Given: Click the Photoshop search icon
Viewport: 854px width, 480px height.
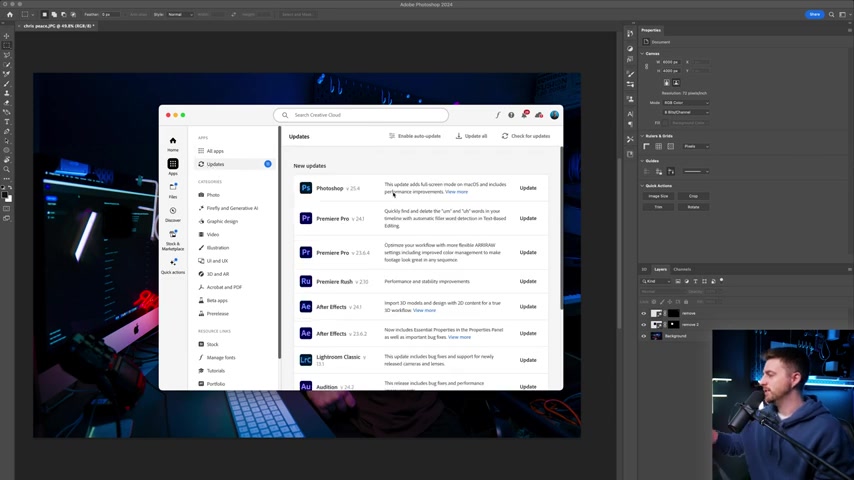Looking at the screenshot, I should (x=831, y=15).
